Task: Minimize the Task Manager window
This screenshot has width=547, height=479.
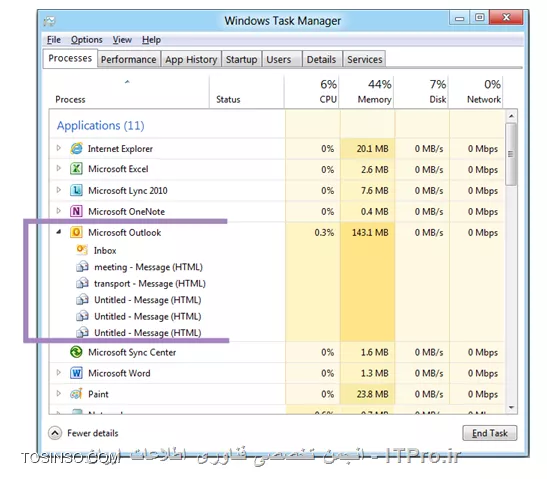Action: (x=459, y=18)
